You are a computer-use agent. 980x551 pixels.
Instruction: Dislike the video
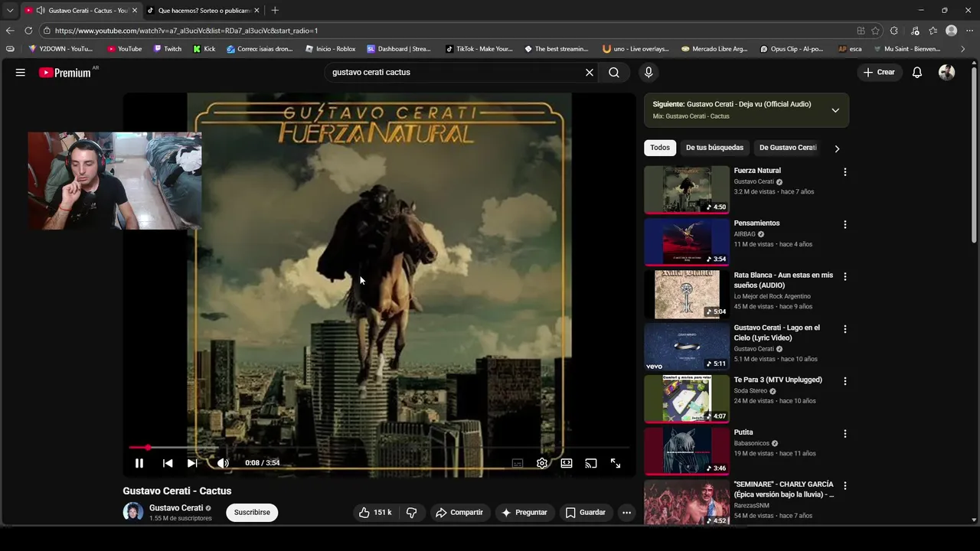pyautogui.click(x=411, y=513)
